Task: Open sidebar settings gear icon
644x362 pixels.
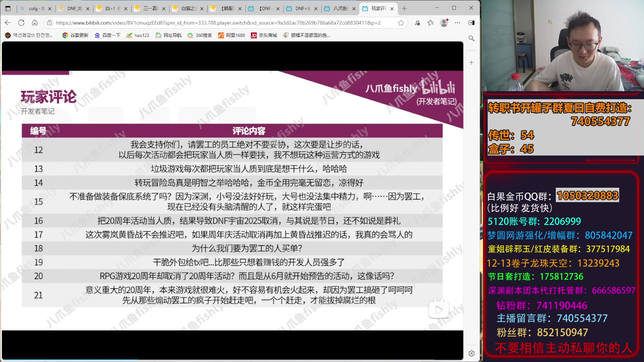Action: (x=471, y=353)
